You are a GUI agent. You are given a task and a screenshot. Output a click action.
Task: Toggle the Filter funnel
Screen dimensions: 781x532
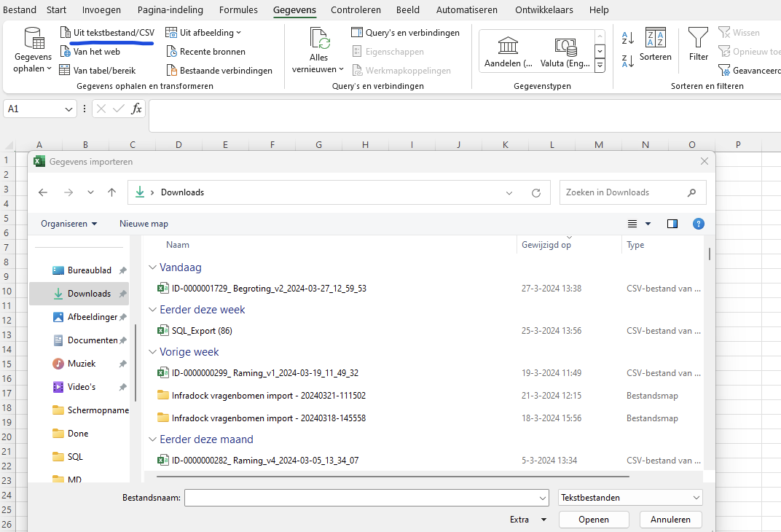699,44
